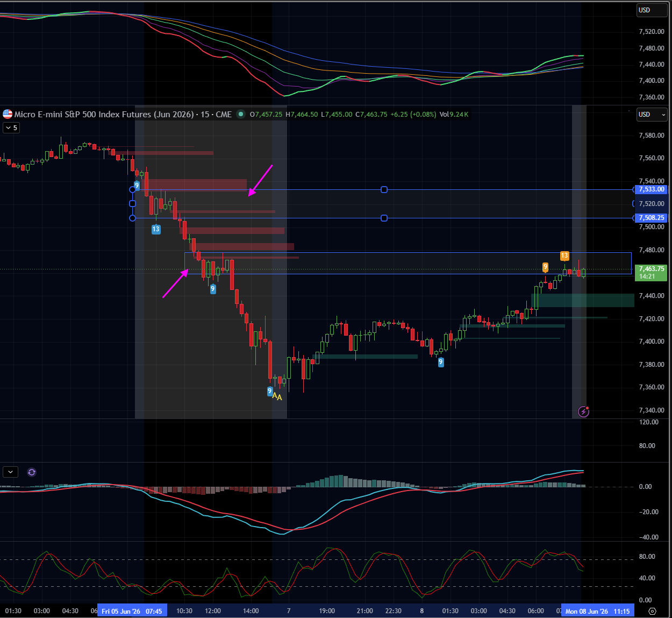The width and height of the screenshot is (672, 618).
Task: Click blue 9 marker on 7,533.00 line
Action: [x=137, y=186]
